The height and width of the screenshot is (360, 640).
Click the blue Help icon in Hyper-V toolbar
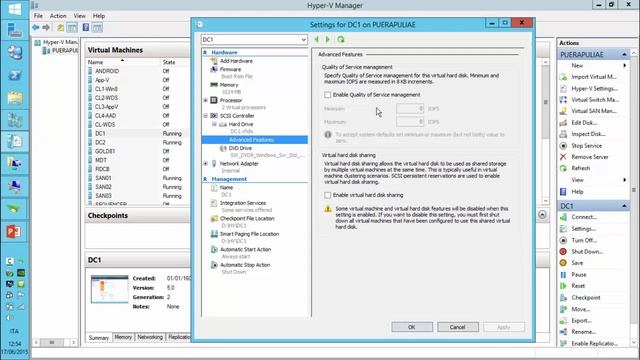85,27
